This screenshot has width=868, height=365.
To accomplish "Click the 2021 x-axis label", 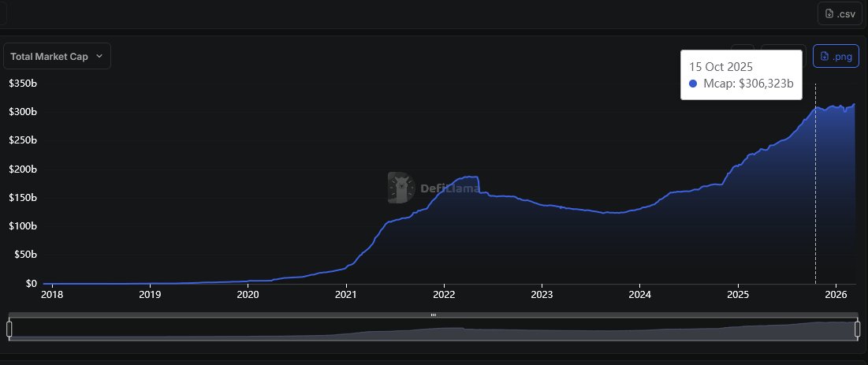I will pyautogui.click(x=346, y=294).
